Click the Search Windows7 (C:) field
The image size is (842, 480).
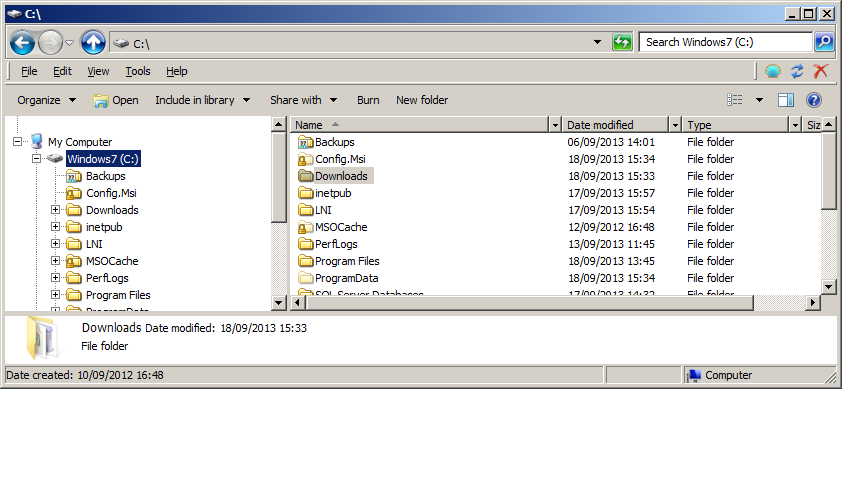click(725, 42)
